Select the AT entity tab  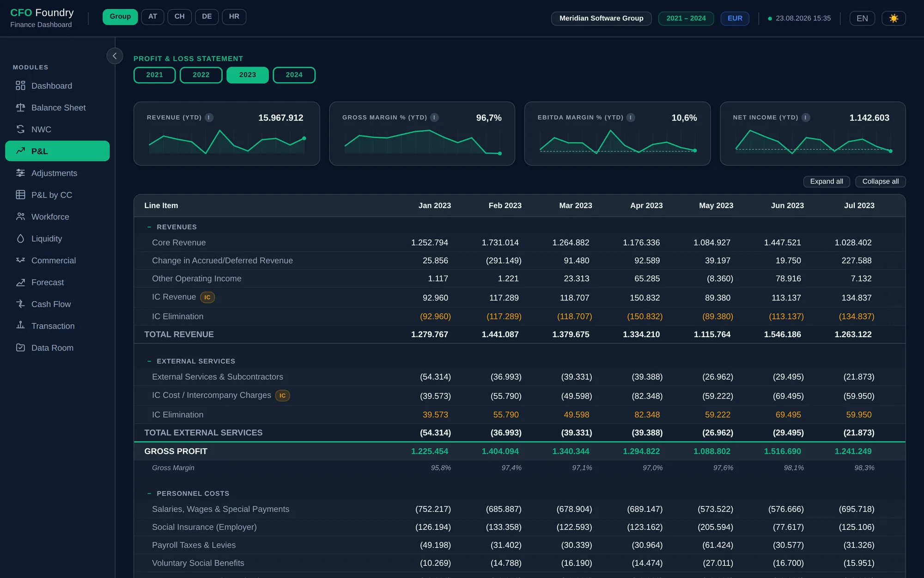(x=152, y=17)
